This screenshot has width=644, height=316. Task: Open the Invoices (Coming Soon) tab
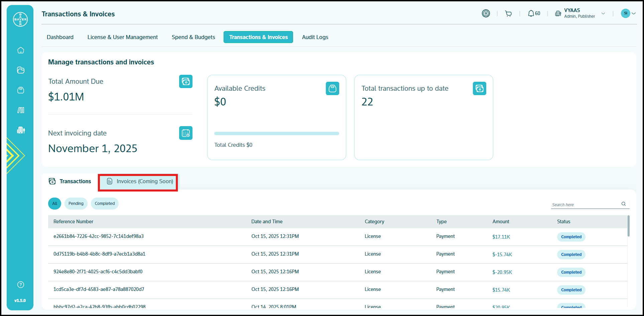click(140, 182)
